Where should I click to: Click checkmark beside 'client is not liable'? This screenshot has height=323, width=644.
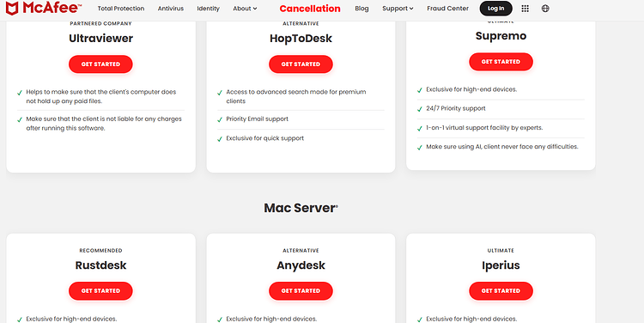[20, 119]
